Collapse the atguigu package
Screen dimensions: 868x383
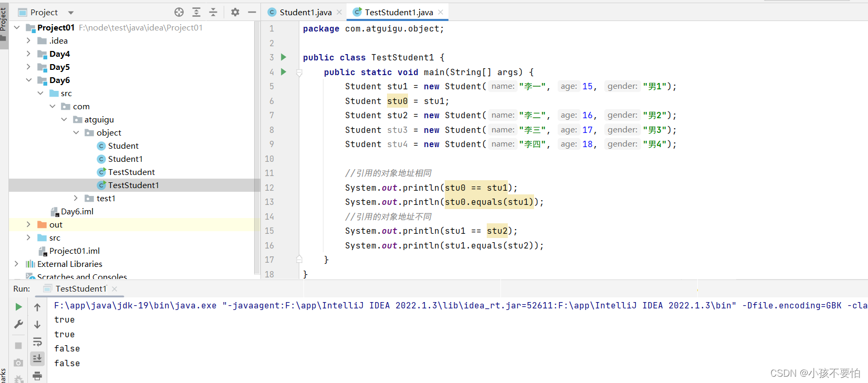click(x=64, y=119)
